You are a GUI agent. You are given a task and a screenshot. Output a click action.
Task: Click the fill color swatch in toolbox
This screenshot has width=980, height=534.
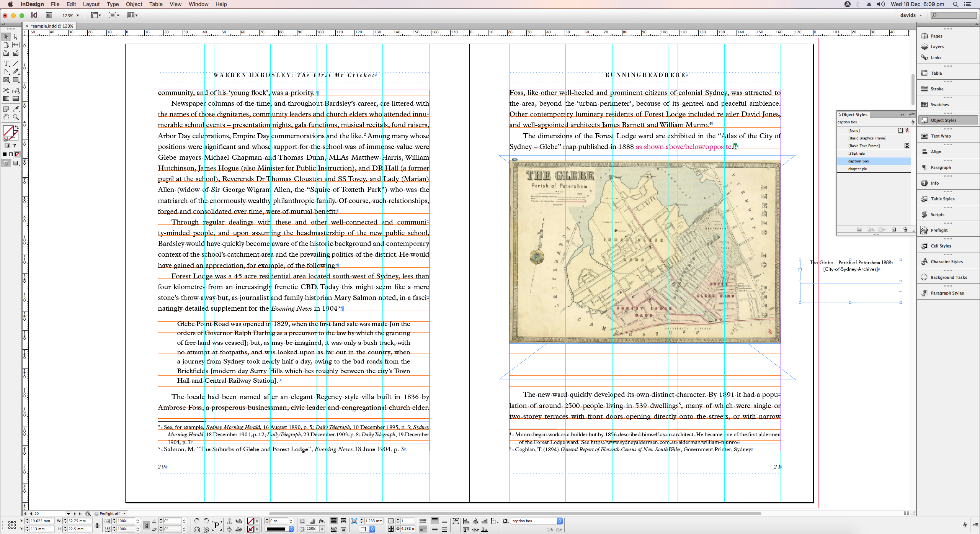[x=8, y=131]
